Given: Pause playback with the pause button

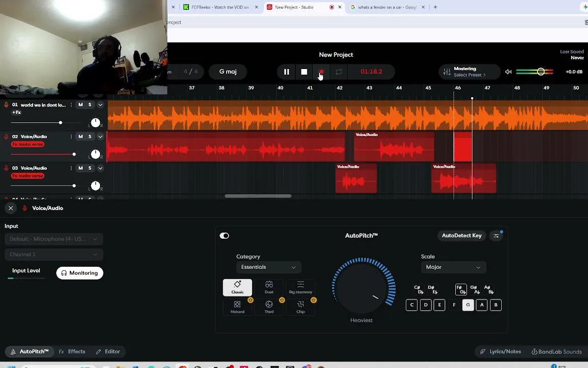Looking at the screenshot, I should [x=286, y=72].
